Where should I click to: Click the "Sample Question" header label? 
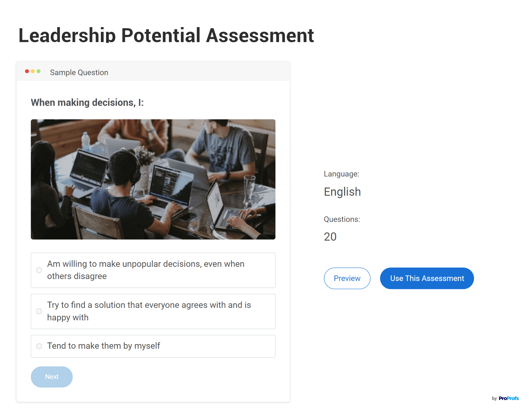[x=79, y=72]
